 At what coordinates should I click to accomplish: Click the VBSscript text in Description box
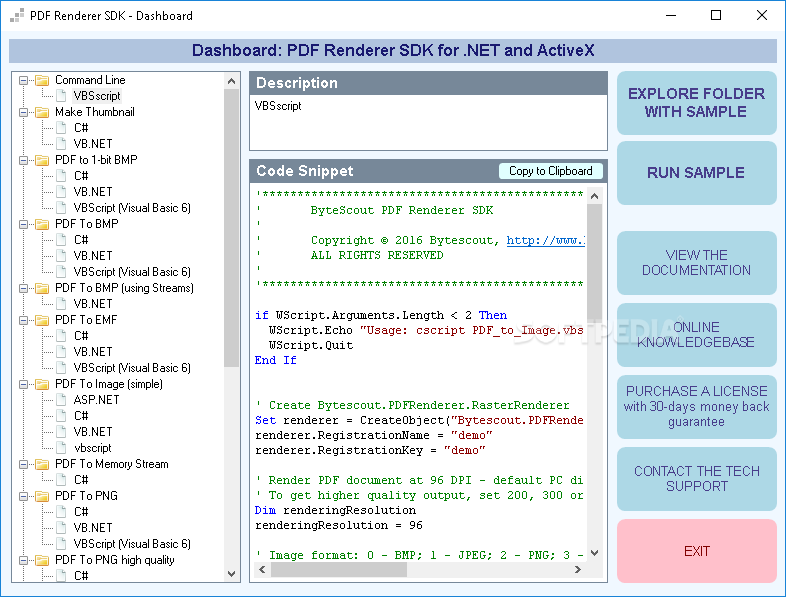(278, 106)
